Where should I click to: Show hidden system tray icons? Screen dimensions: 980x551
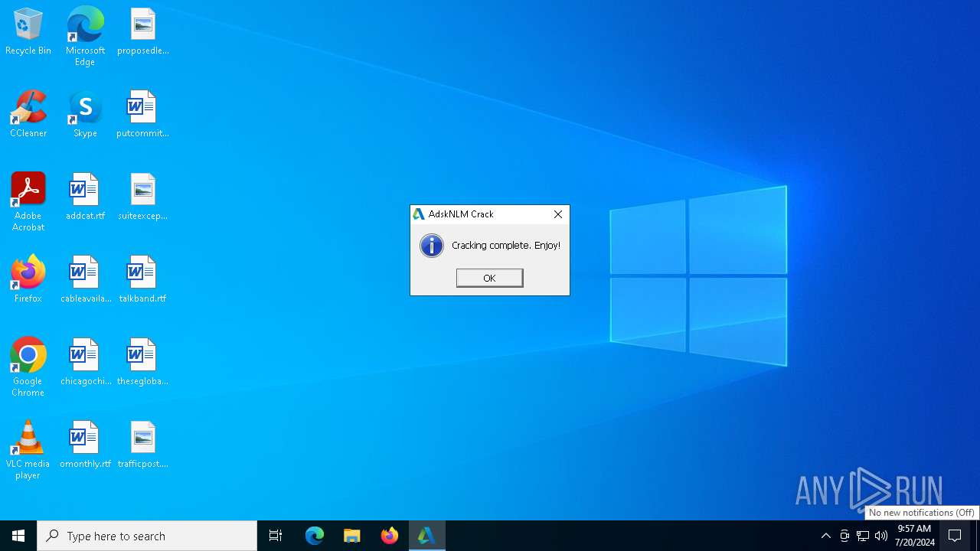click(x=825, y=536)
